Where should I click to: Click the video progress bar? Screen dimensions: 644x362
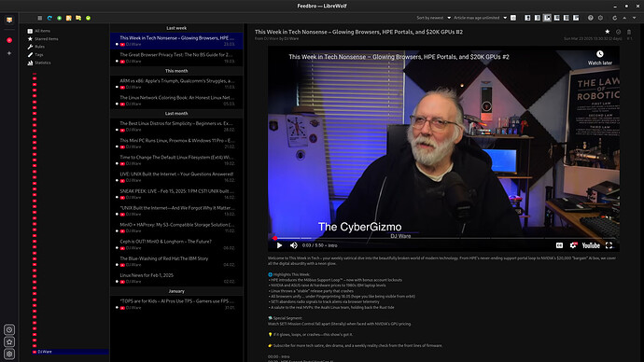[443, 238]
